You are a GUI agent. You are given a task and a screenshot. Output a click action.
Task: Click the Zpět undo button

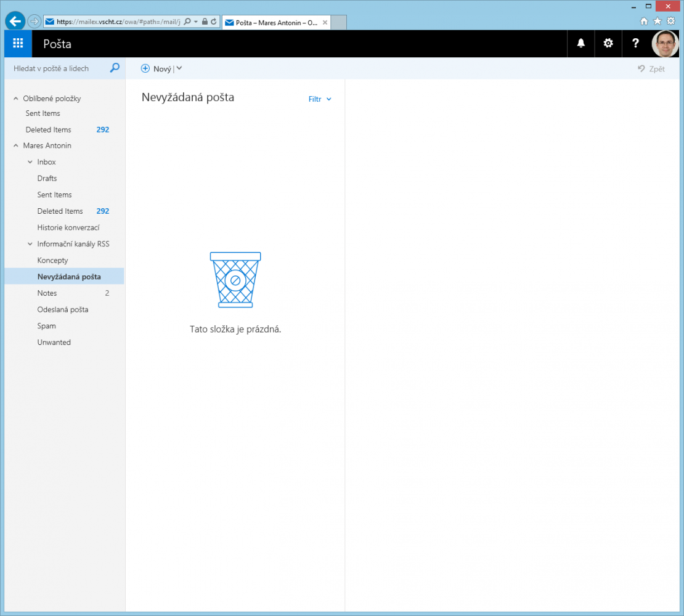[651, 69]
